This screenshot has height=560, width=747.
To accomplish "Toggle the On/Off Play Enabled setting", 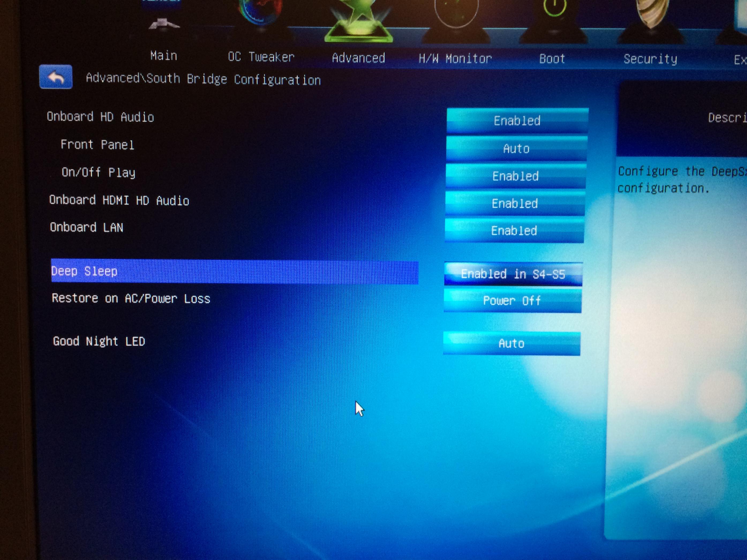I will point(515,176).
